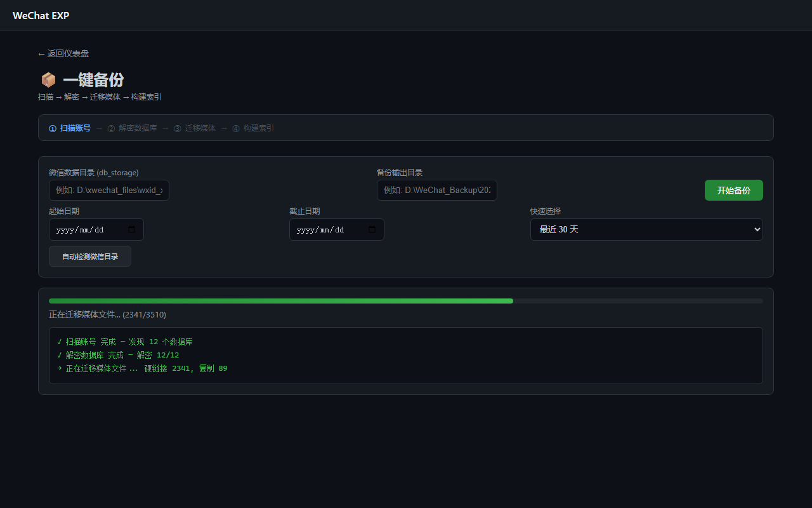This screenshot has width=812, height=508.
Task: Focus the 备份输出目录 input field
Action: click(x=437, y=190)
